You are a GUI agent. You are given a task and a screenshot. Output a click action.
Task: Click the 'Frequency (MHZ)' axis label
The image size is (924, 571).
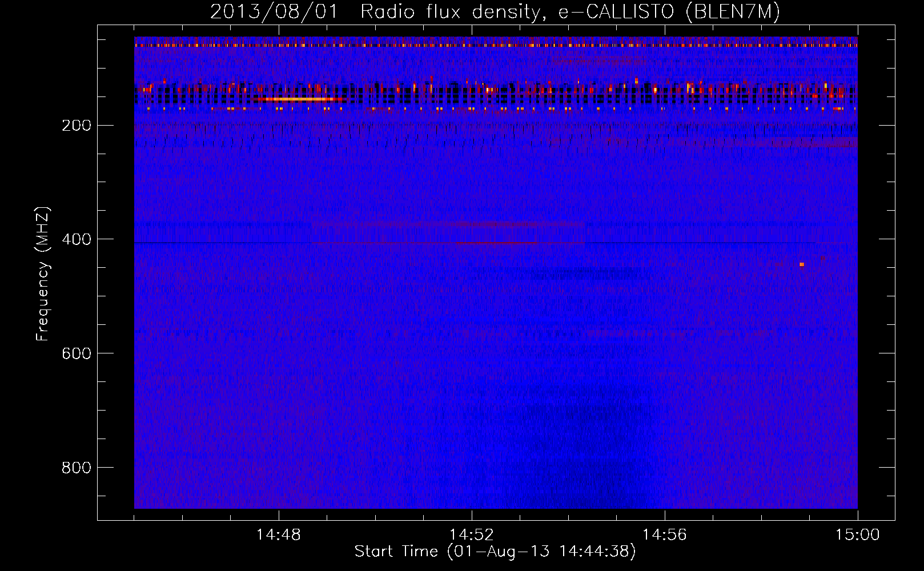point(43,274)
